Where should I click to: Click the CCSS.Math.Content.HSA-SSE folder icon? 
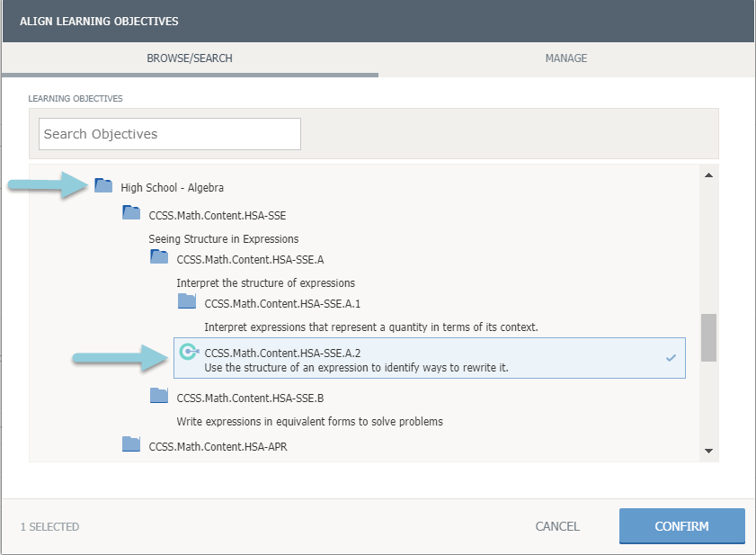(131, 213)
